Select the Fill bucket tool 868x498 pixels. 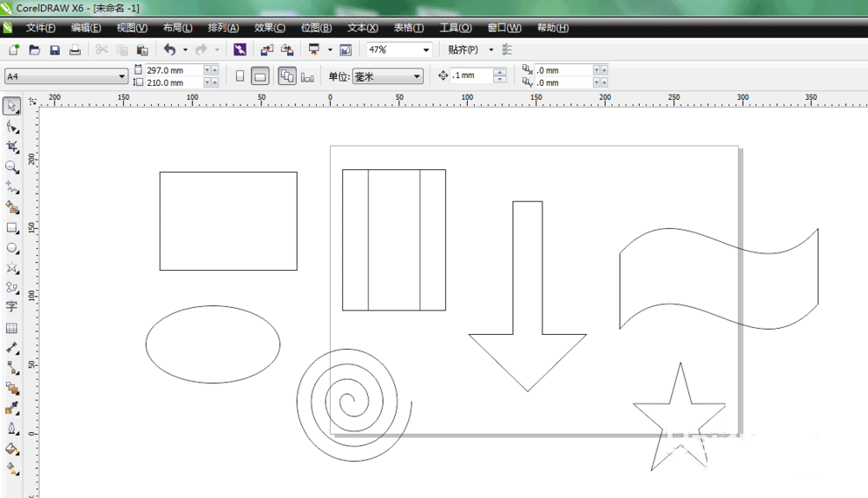pyautogui.click(x=11, y=449)
